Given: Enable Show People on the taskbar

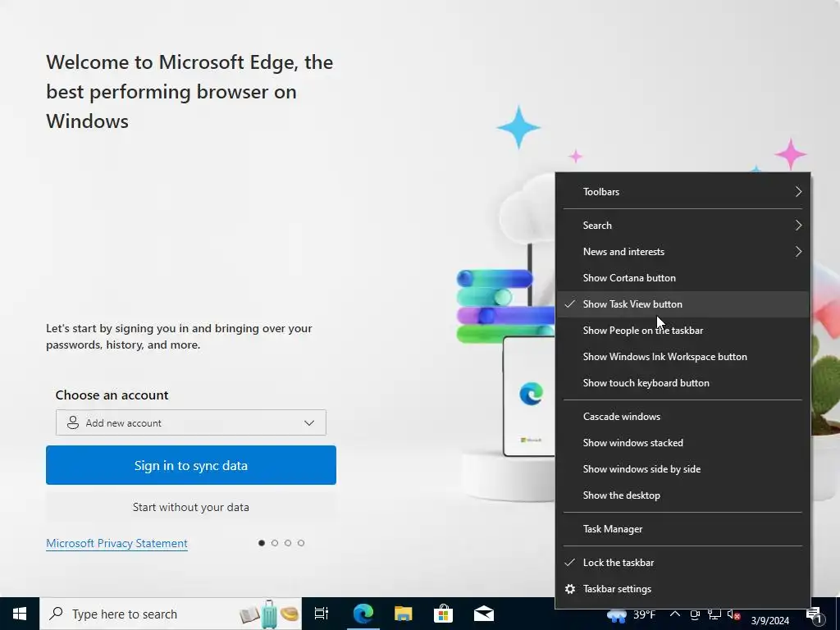Looking at the screenshot, I should click(682, 331).
